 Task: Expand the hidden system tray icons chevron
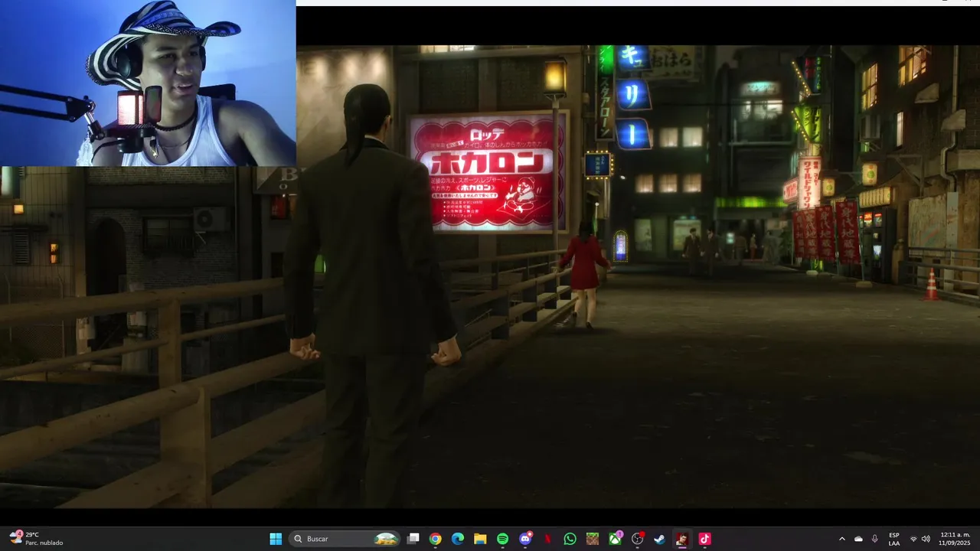(x=841, y=539)
